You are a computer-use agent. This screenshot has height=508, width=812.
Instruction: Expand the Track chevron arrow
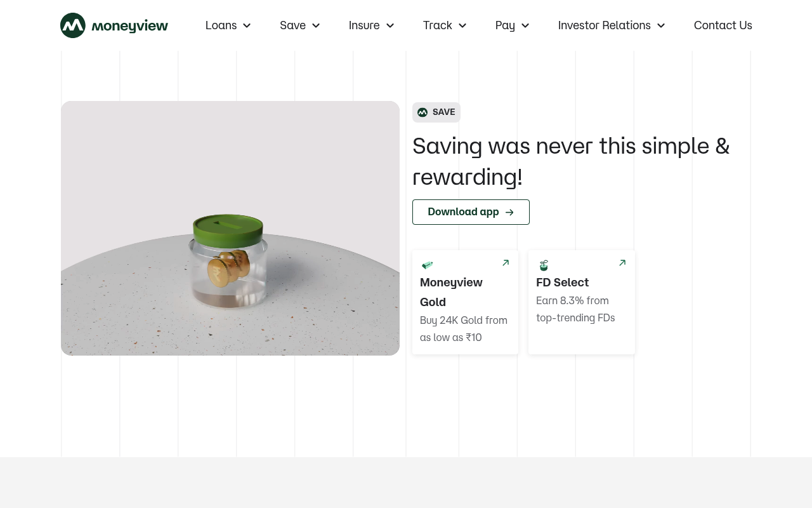(x=462, y=25)
